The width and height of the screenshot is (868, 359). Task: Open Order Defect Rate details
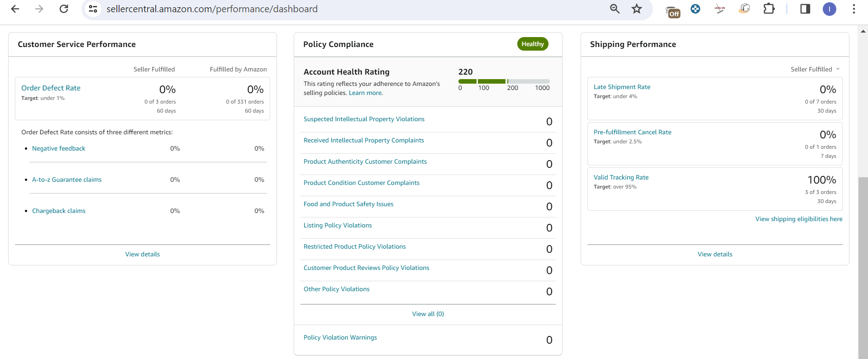click(51, 88)
